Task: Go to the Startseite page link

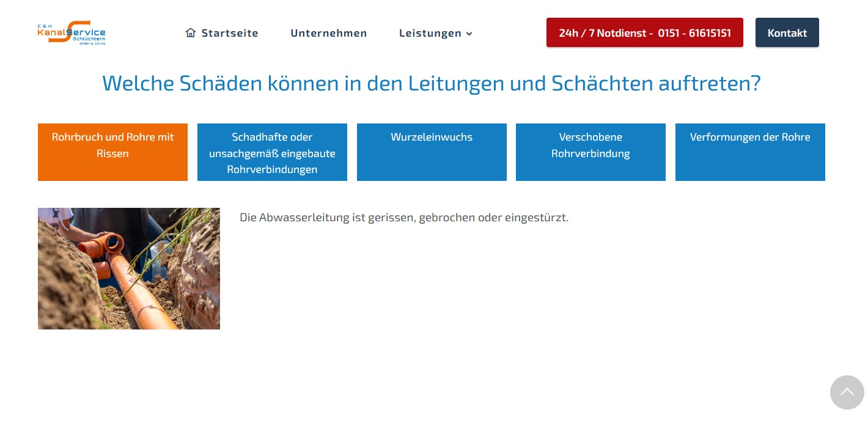Action: coord(230,33)
